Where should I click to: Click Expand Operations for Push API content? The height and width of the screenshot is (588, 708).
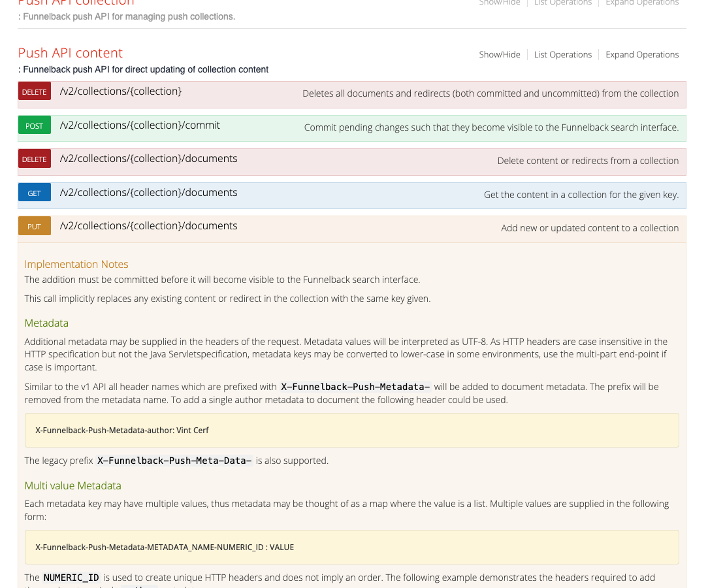click(x=642, y=54)
